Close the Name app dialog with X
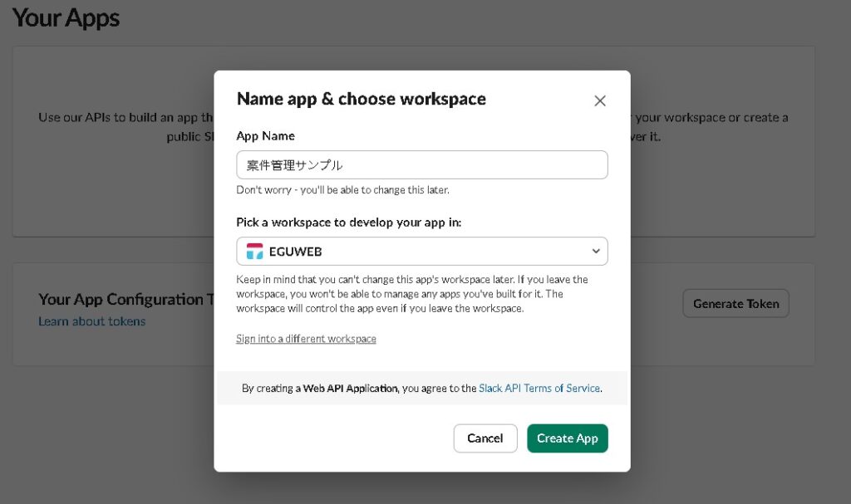This screenshot has width=851, height=504. (599, 101)
